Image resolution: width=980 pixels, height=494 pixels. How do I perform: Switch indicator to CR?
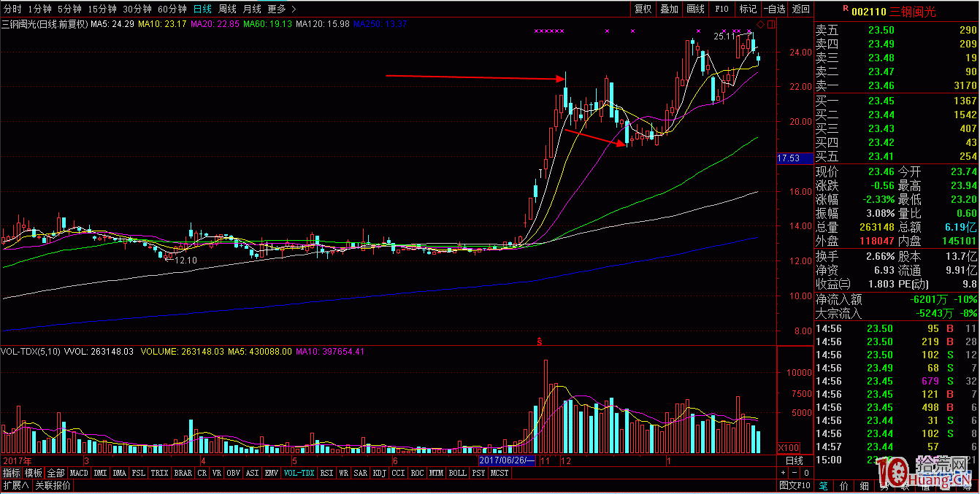point(202,473)
